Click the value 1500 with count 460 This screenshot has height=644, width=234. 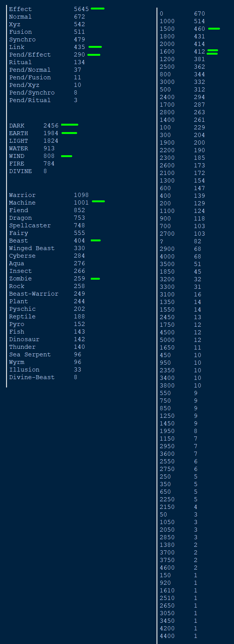[x=167, y=29]
